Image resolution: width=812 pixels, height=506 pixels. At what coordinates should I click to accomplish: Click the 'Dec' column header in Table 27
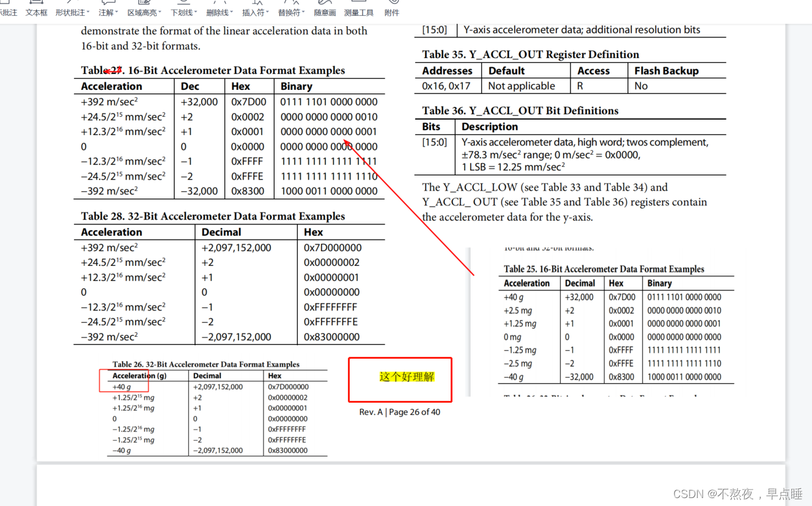pos(190,86)
